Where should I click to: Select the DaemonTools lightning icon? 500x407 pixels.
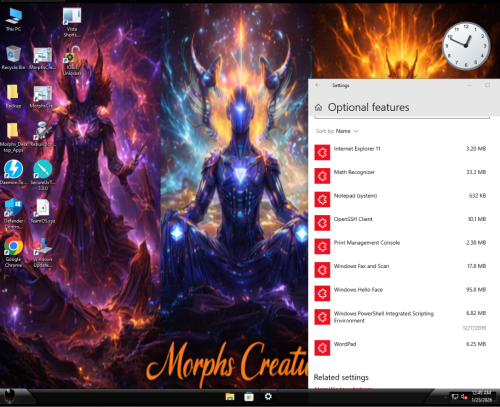point(13,172)
